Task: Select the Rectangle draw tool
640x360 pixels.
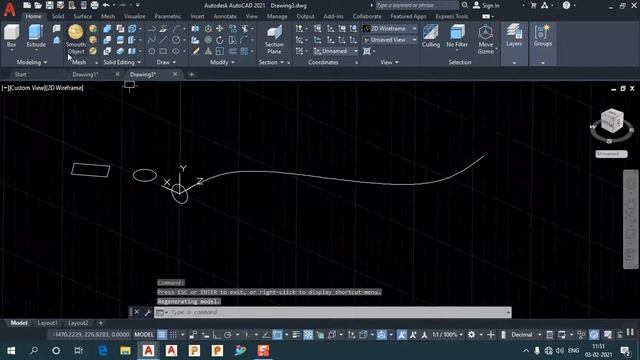Action: 163,51
